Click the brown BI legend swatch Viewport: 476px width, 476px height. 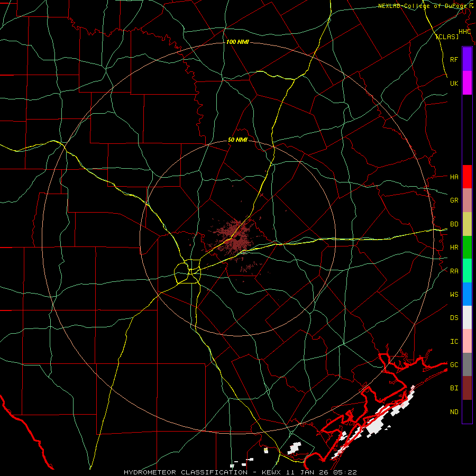click(x=467, y=388)
